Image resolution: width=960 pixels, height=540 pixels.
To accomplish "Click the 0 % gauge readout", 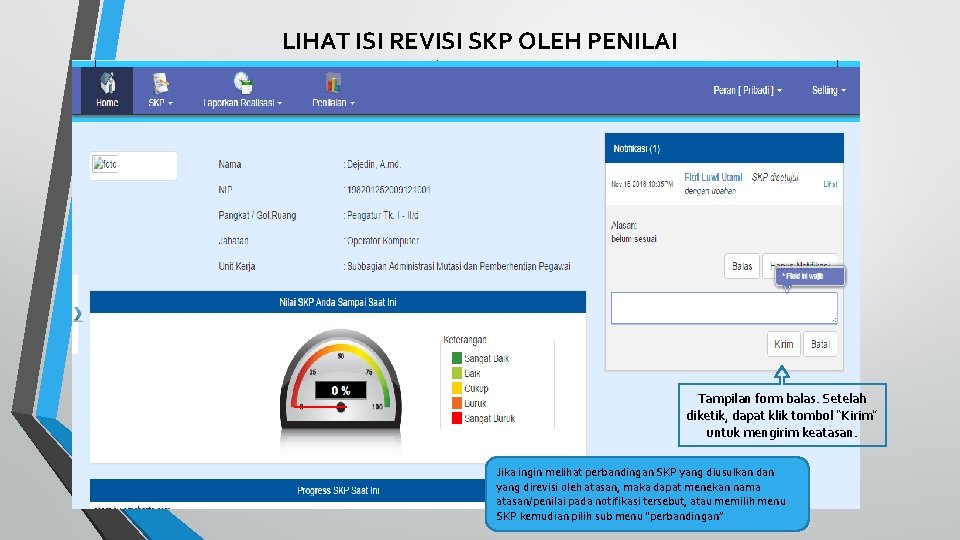I will (x=340, y=390).
